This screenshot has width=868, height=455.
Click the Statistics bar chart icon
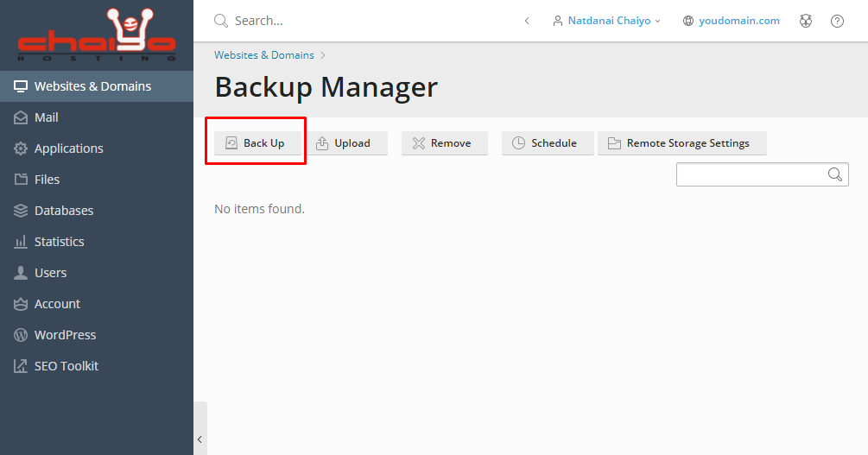pos(21,242)
